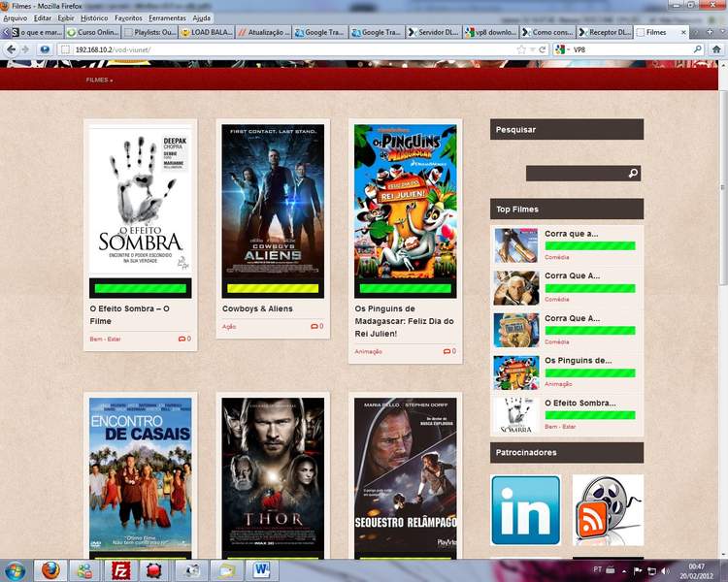Open Microsoft Word taskbar icon
This screenshot has height=582, width=728.
pyautogui.click(x=262, y=570)
